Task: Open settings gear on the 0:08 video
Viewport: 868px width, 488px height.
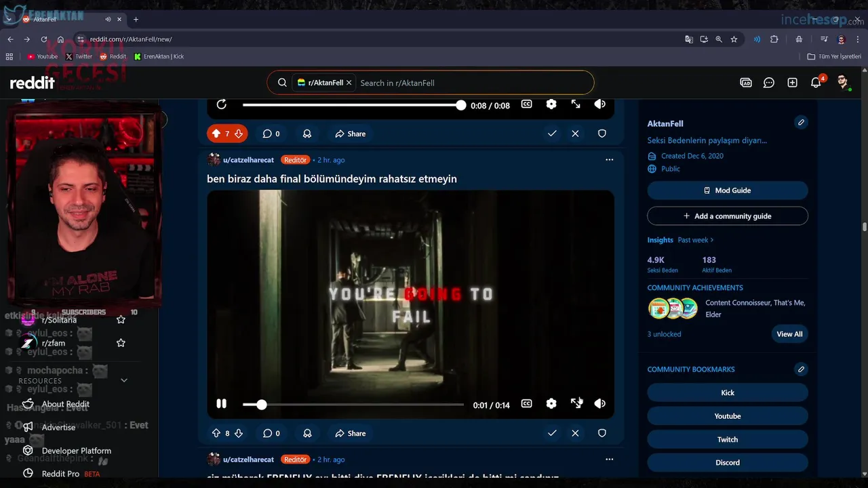Action: click(x=551, y=104)
